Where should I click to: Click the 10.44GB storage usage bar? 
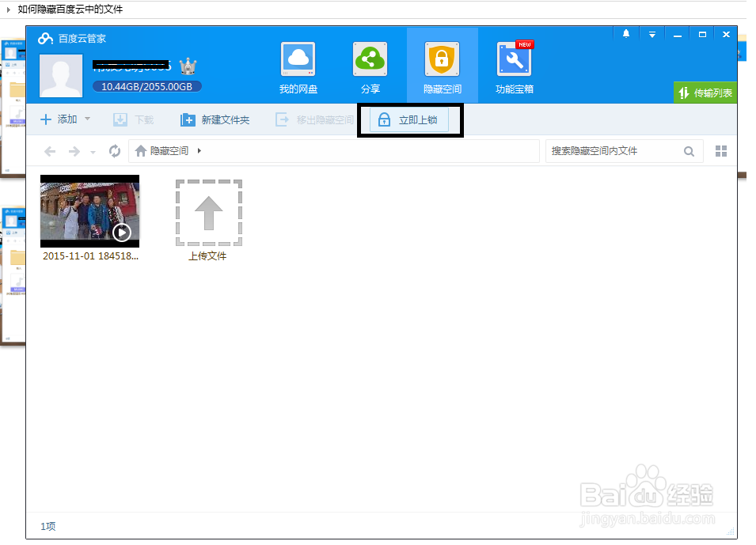[x=146, y=86]
